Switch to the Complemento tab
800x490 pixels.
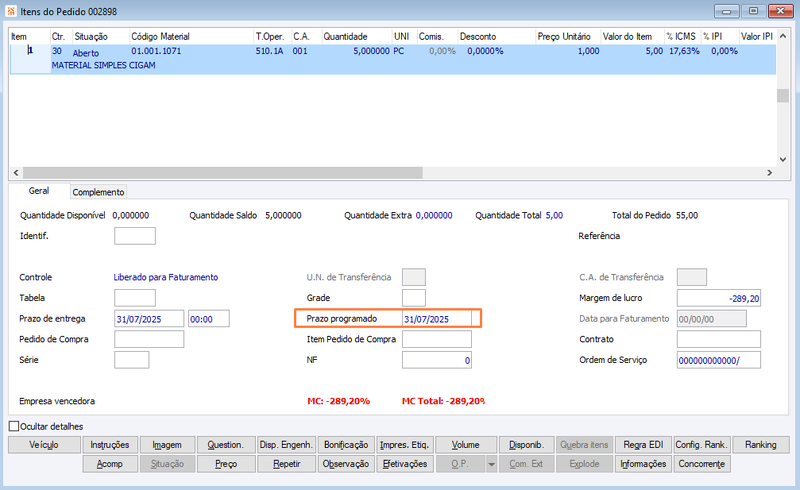coord(98,192)
